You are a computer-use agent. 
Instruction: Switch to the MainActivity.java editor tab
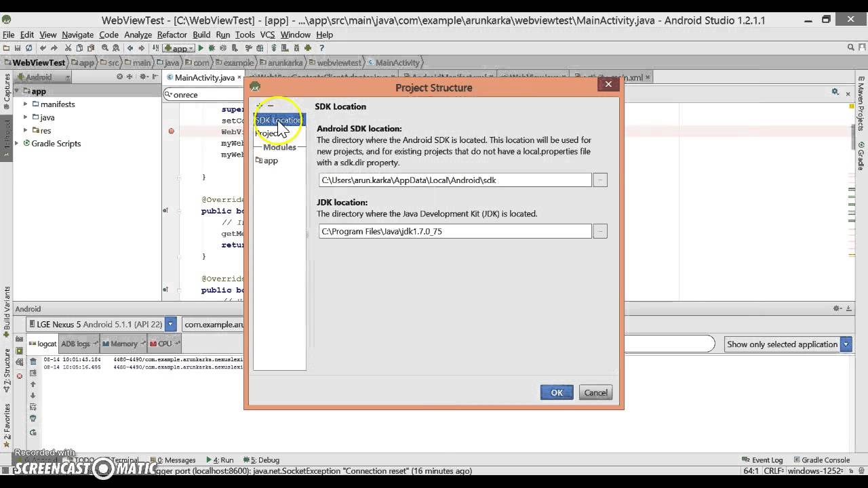tap(204, 77)
